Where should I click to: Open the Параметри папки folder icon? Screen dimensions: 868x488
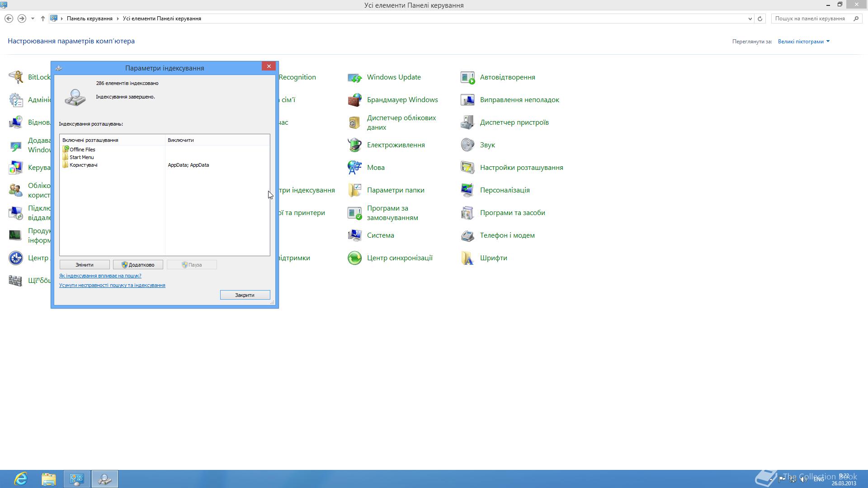(355, 190)
